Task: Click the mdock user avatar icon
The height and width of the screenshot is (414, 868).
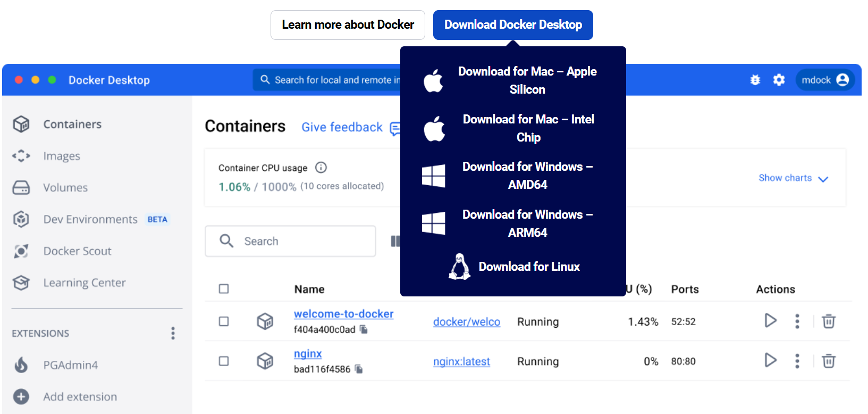Action: 842,80
